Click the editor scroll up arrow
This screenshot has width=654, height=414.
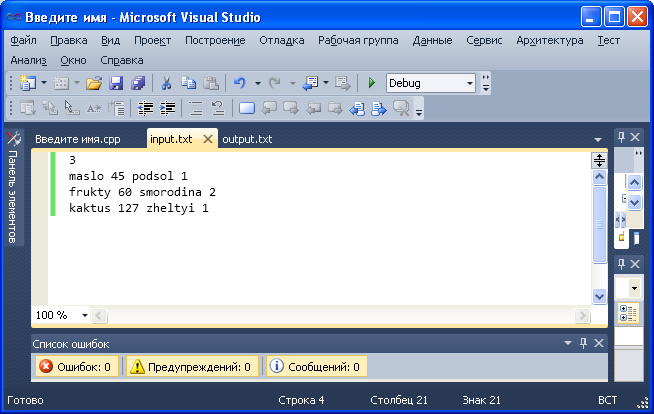pyautogui.click(x=599, y=177)
